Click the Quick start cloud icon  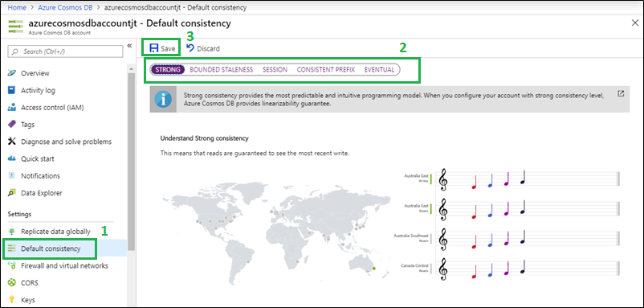coord(12,158)
